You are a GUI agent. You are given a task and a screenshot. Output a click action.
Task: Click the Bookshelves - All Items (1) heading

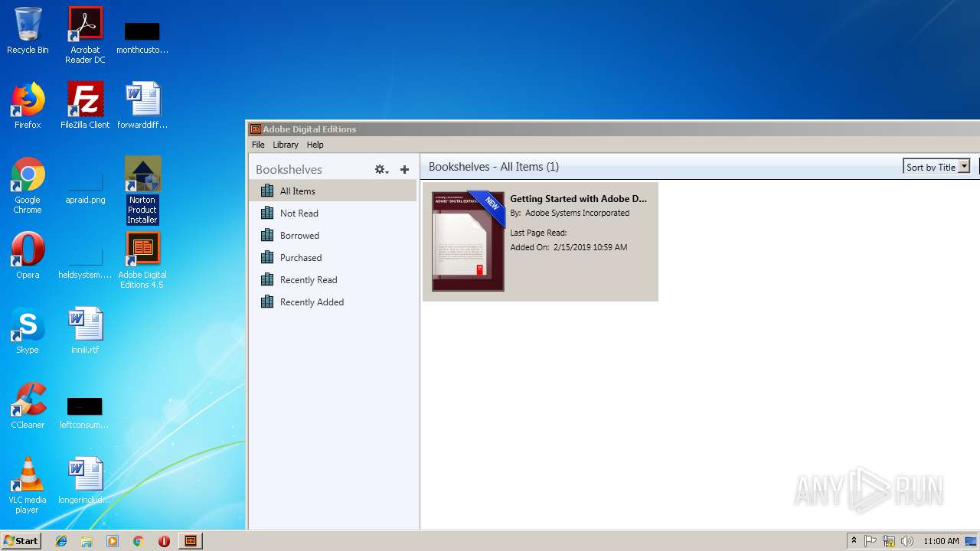(x=494, y=167)
